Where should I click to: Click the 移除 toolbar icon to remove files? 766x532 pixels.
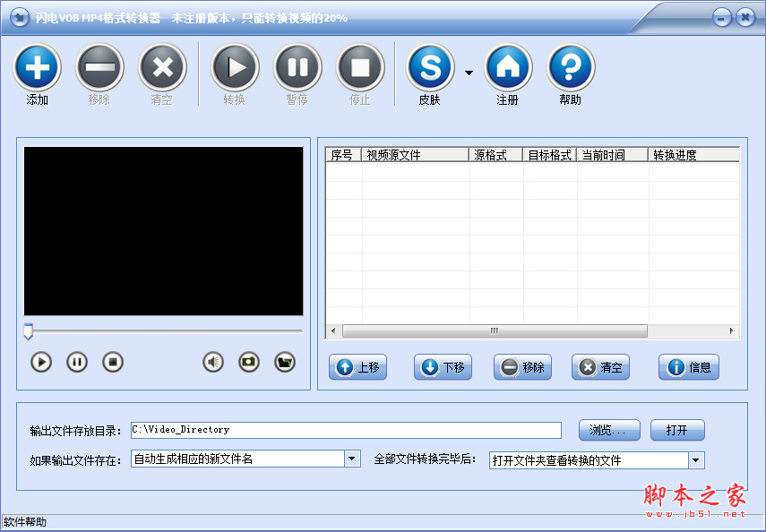click(99, 67)
